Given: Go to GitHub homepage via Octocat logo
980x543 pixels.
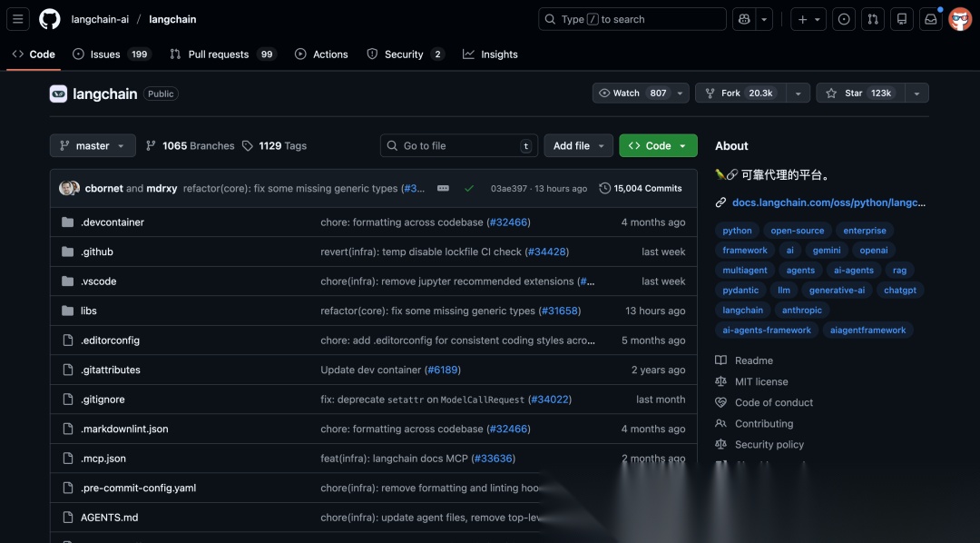Looking at the screenshot, I should pos(49,19).
